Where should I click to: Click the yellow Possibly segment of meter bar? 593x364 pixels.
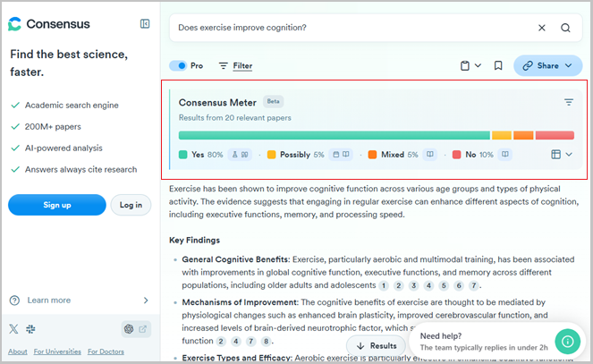point(502,135)
